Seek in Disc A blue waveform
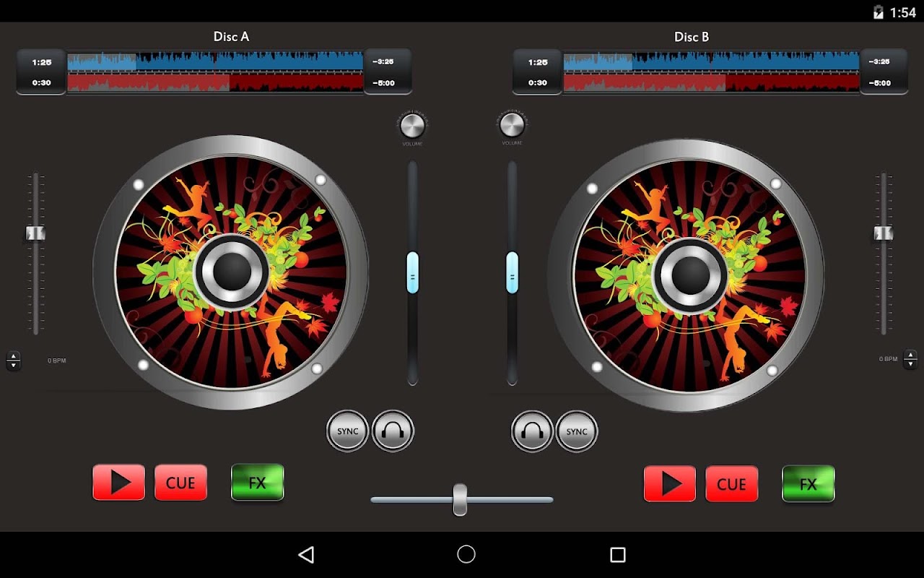The width and height of the screenshot is (924, 578). pyautogui.click(x=215, y=61)
